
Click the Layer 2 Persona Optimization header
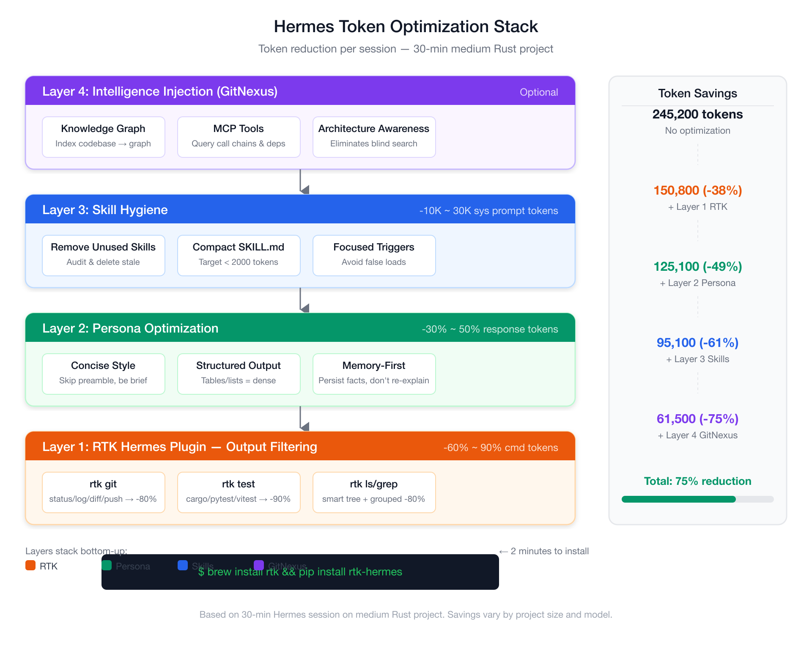point(300,328)
